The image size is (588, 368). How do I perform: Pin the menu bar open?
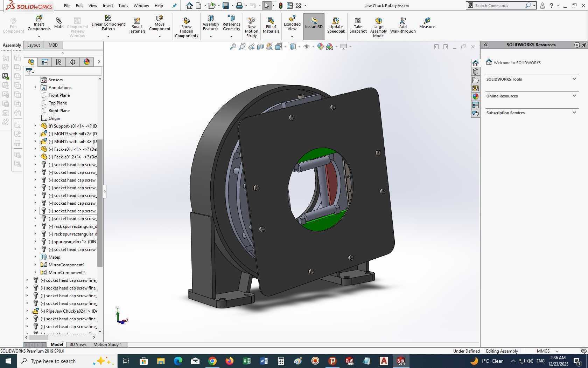(x=175, y=6)
